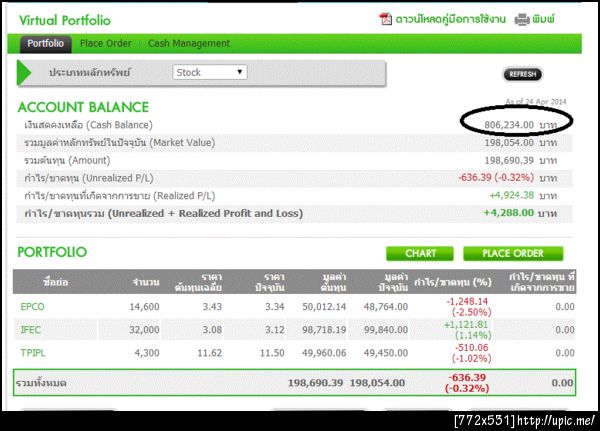The height and width of the screenshot is (431, 600).
Task: Click the Realized P/L value +4,924.38
Action: (x=512, y=195)
